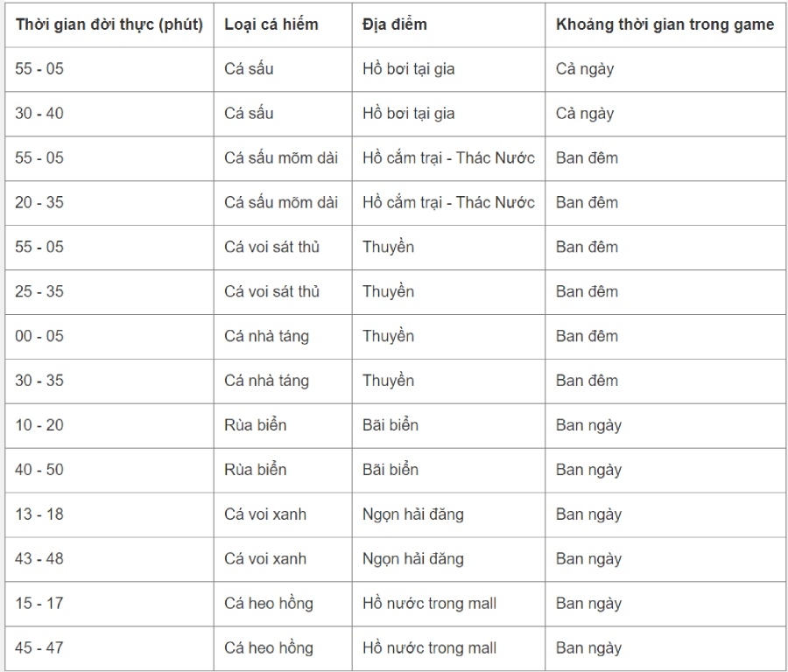The width and height of the screenshot is (788, 672).
Task: Select 'Cả ngày' in the 30 - 40 row
Action: tap(585, 114)
